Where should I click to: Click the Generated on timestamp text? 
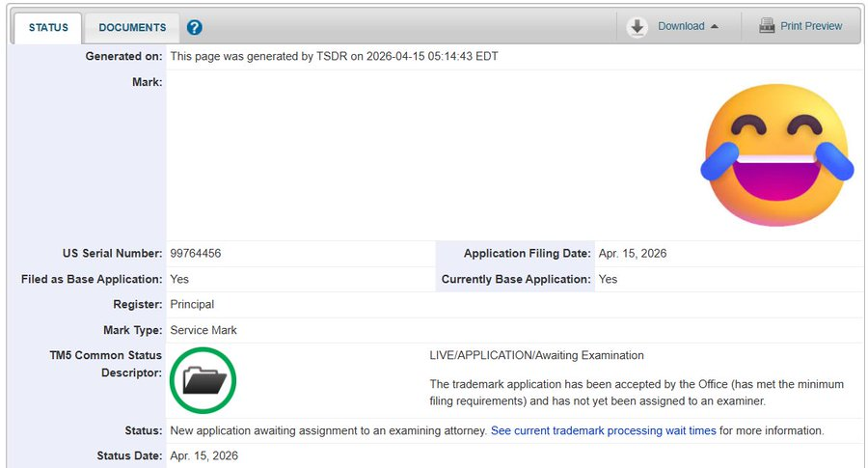[334, 56]
